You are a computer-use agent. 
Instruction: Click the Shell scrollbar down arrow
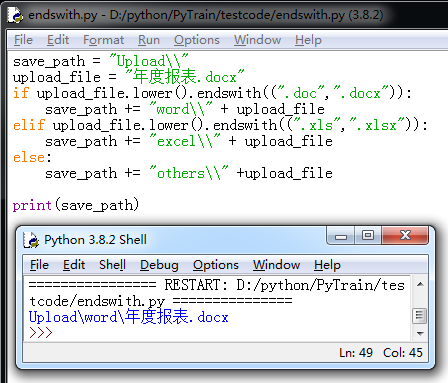tap(420, 333)
